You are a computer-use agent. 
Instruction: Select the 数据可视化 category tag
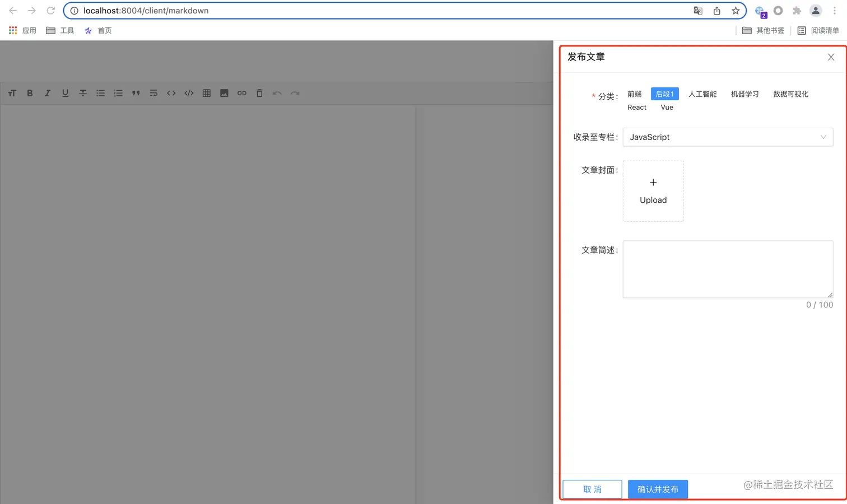point(791,94)
